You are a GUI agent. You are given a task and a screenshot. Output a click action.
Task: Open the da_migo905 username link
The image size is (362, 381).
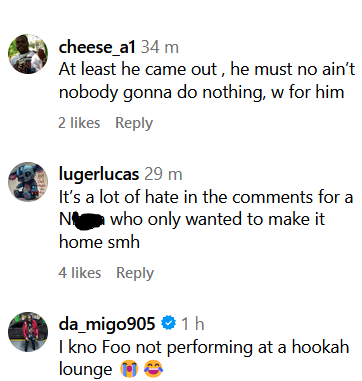(107, 324)
